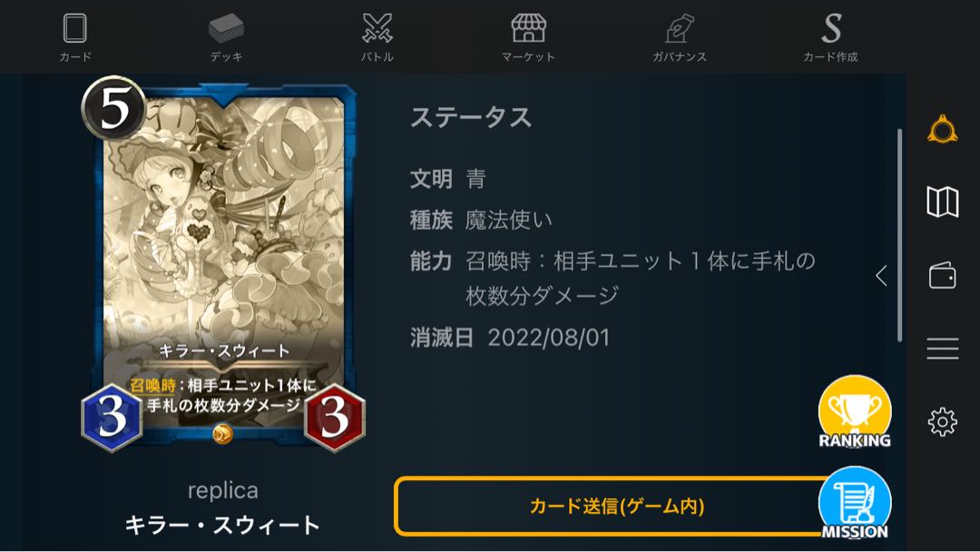Open the デッキ deck tab
Image resolution: width=980 pixels, height=552 pixels.
[x=226, y=37]
